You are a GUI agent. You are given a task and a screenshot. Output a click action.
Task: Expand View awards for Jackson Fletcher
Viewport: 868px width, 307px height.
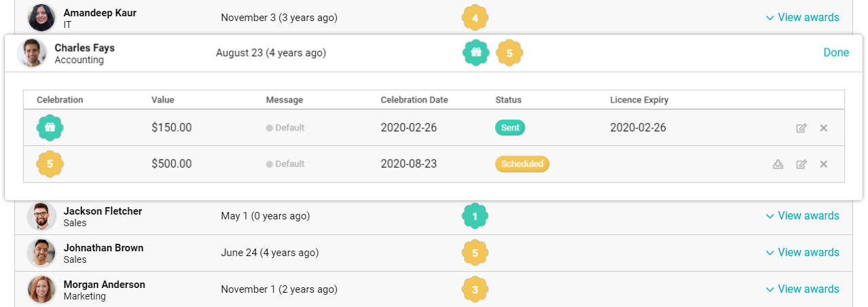click(x=802, y=216)
